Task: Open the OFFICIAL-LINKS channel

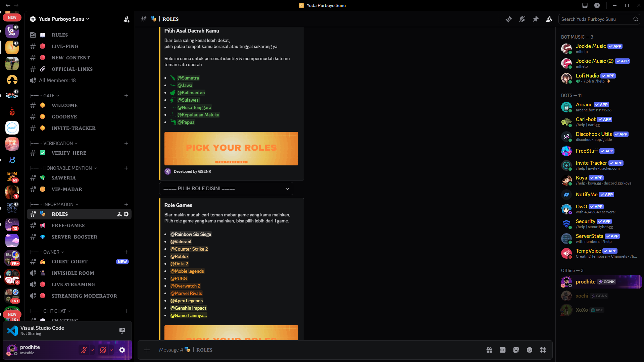Action: pyautogui.click(x=79, y=69)
